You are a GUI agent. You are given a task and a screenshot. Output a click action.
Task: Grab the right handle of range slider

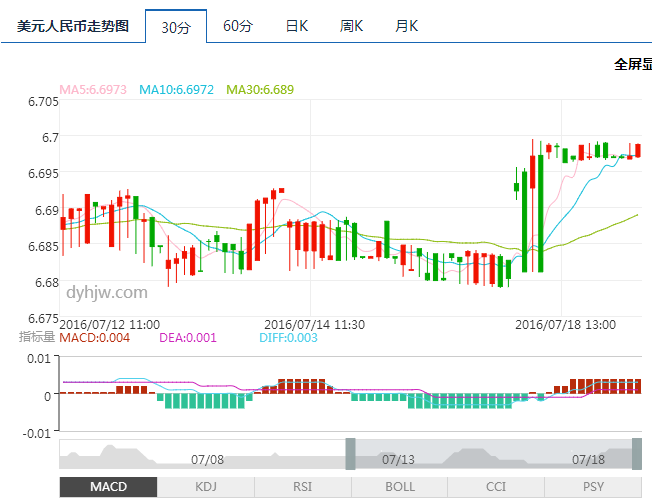[637, 454]
